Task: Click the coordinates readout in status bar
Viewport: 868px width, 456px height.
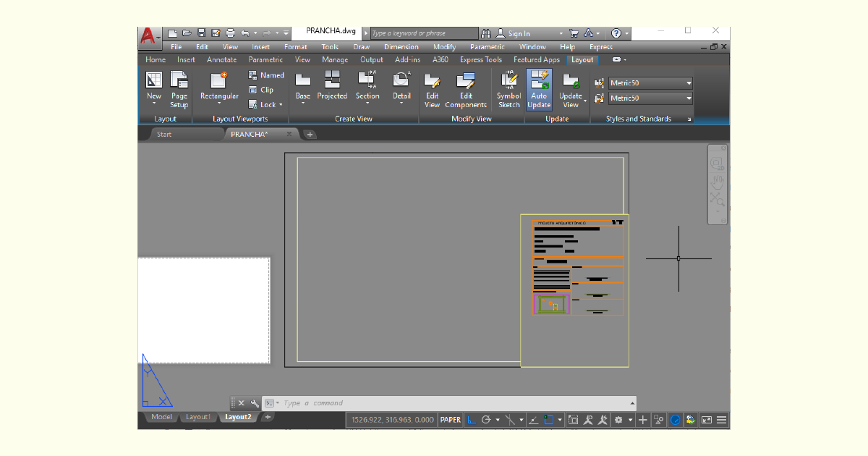Action: point(393,420)
